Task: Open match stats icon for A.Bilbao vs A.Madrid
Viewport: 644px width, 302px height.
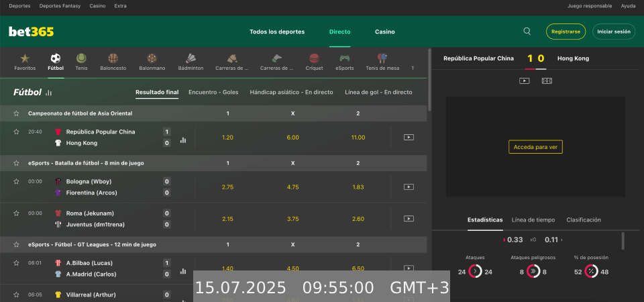Action: [183, 271]
